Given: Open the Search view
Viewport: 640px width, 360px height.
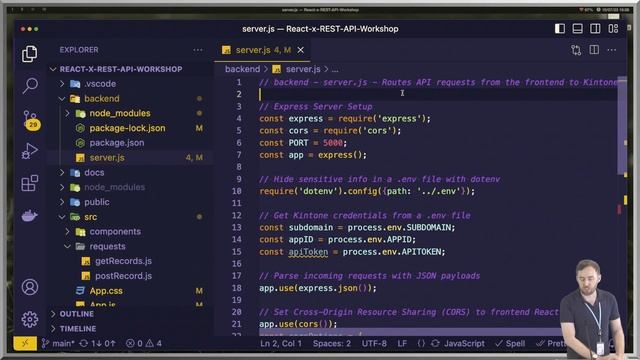Looking at the screenshot, I should (30, 86).
